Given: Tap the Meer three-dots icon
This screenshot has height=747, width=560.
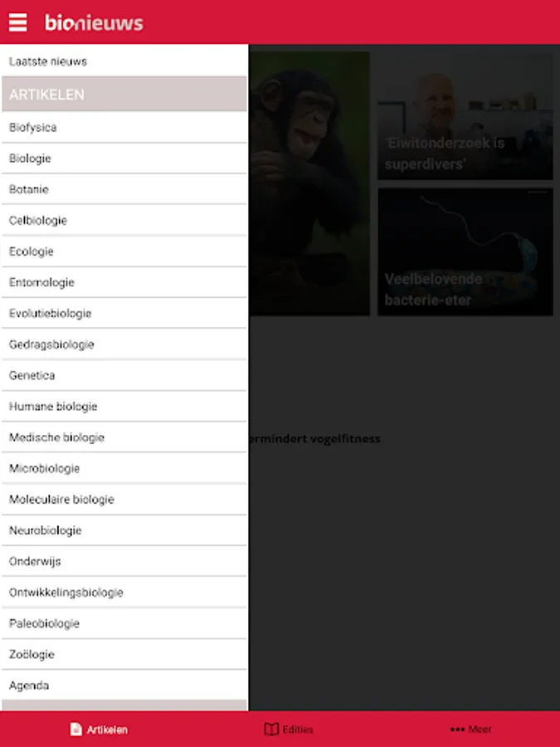Looking at the screenshot, I should click(457, 729).
